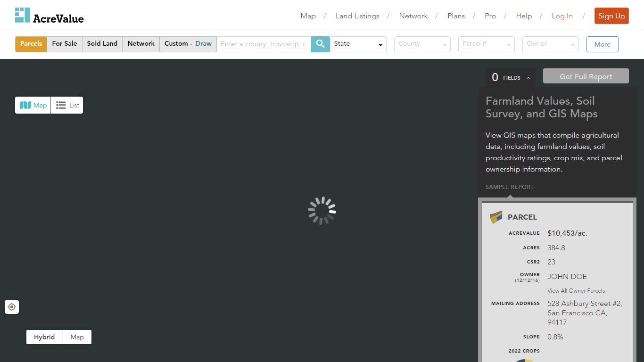The width and height of the screenshot is (644, 362).
Task: Click the 2022 CROPS label
Action: tap(524, 351)
